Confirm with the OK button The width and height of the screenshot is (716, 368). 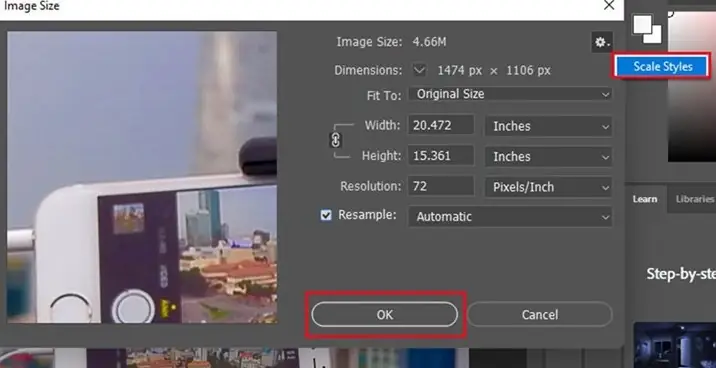384,315
